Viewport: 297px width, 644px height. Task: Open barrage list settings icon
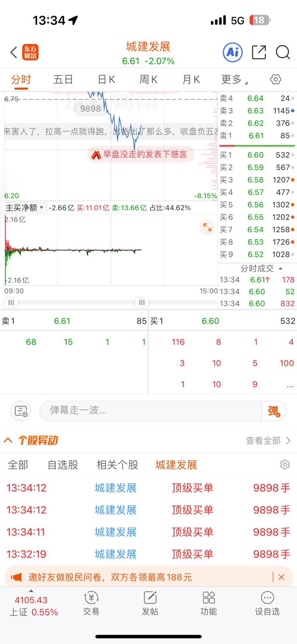click(x=21, y=411)
